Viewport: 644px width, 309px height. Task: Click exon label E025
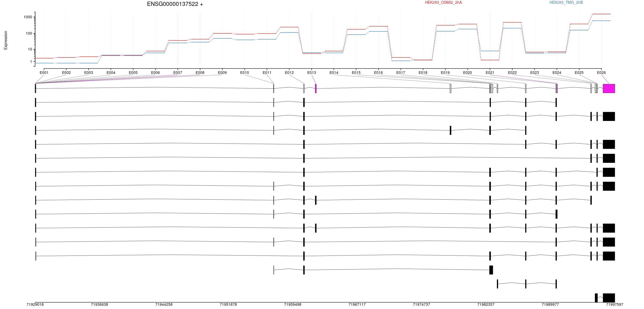[x=579, y=73]
